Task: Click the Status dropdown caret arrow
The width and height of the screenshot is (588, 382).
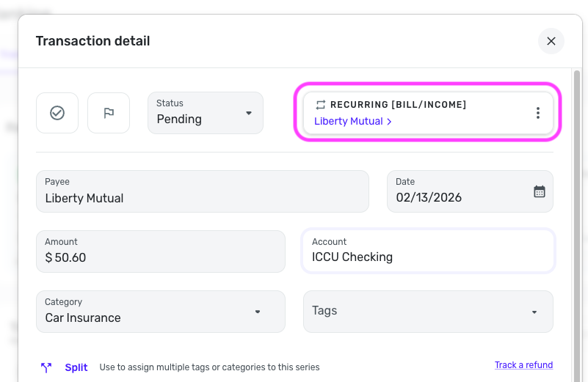Action: pos(249,113)
